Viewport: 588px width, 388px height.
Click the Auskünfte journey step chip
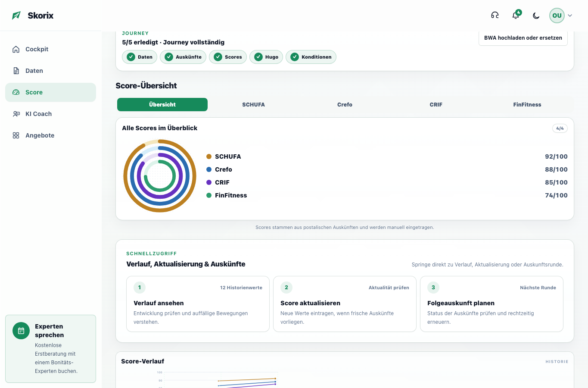coord(183,57)
